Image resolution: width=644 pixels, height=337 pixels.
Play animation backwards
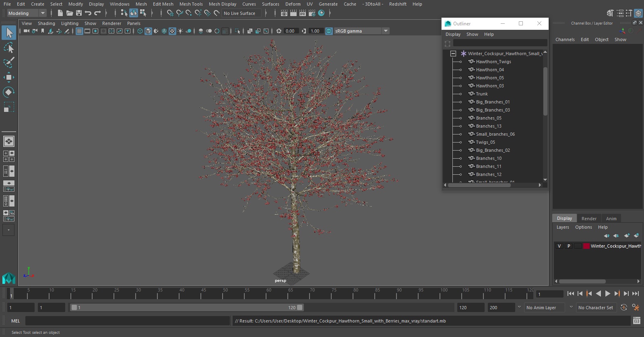[x=599, y=294]
